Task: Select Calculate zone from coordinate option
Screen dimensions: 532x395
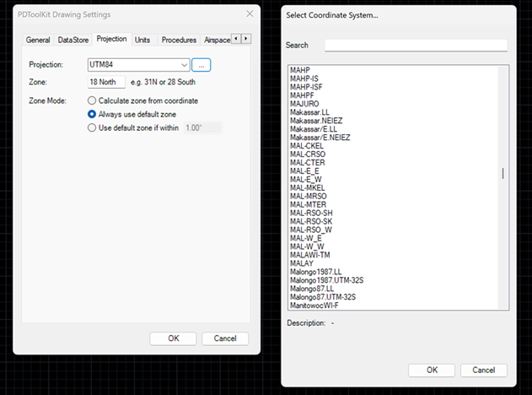Action: click(93, 100)
